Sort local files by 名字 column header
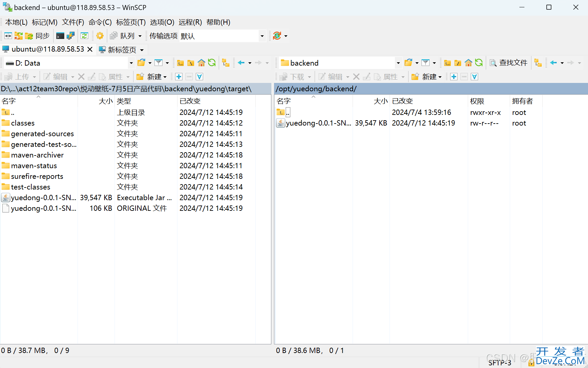588x368 pixels. [x=39, y=101]
